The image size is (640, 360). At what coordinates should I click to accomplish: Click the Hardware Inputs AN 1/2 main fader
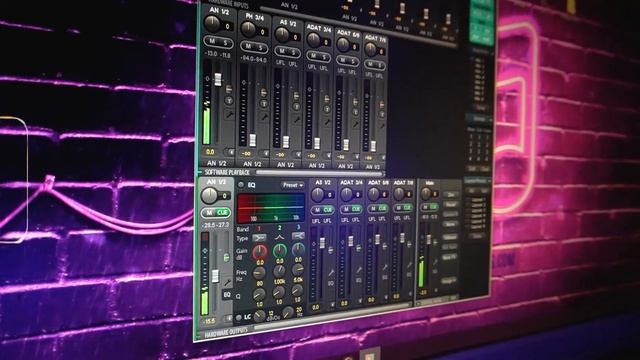[x=218, y=80]
